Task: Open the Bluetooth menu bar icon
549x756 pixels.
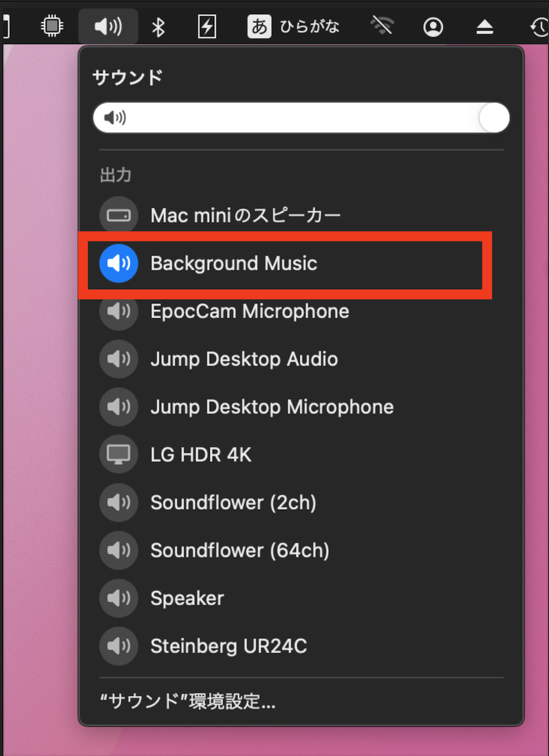Action: [x=159, y=27]
